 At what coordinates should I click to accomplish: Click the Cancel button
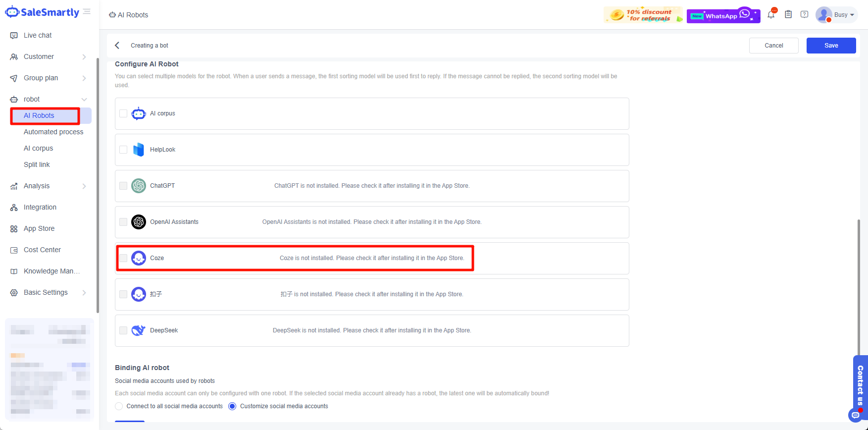773,46
